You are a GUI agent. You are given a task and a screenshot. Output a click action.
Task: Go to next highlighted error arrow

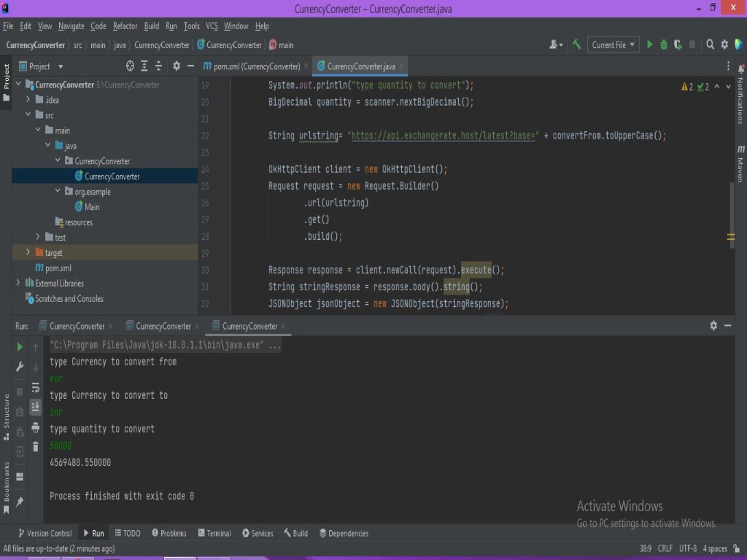pos(728,87)
